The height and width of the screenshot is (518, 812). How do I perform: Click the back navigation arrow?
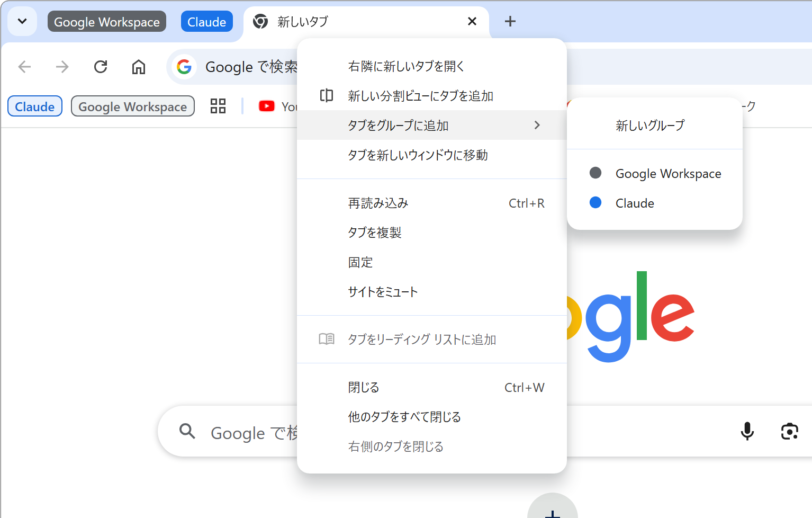pyautogui.click(x=24, y=67)
